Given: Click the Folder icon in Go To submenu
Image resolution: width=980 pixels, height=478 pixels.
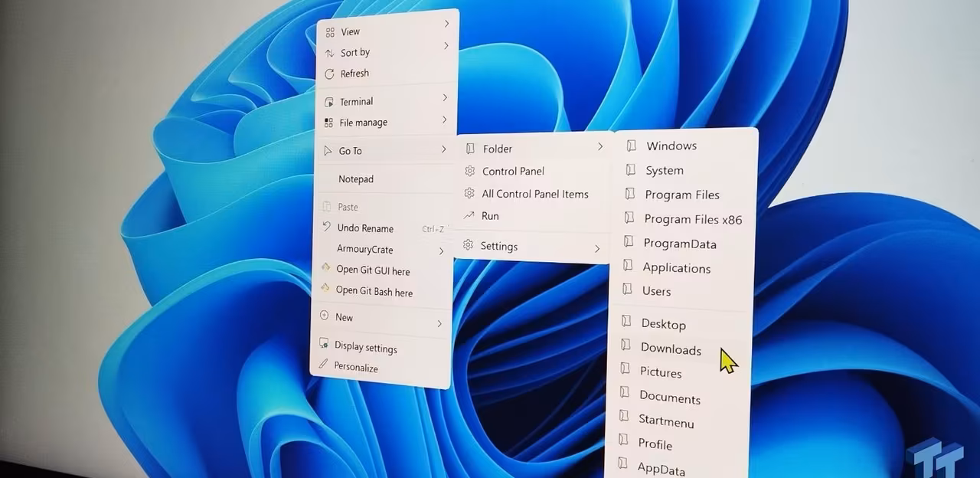Looking at the screenshot, I should point(471,148).
